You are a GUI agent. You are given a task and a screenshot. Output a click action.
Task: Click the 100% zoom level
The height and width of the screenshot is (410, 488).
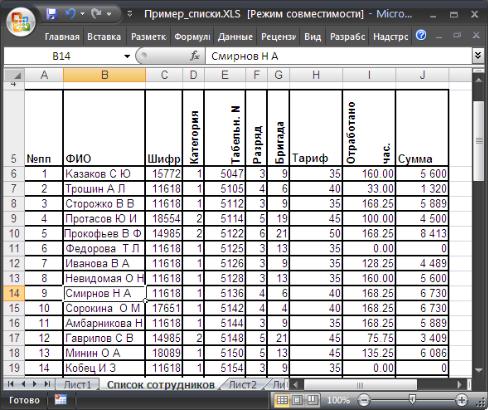click(338, 400)
